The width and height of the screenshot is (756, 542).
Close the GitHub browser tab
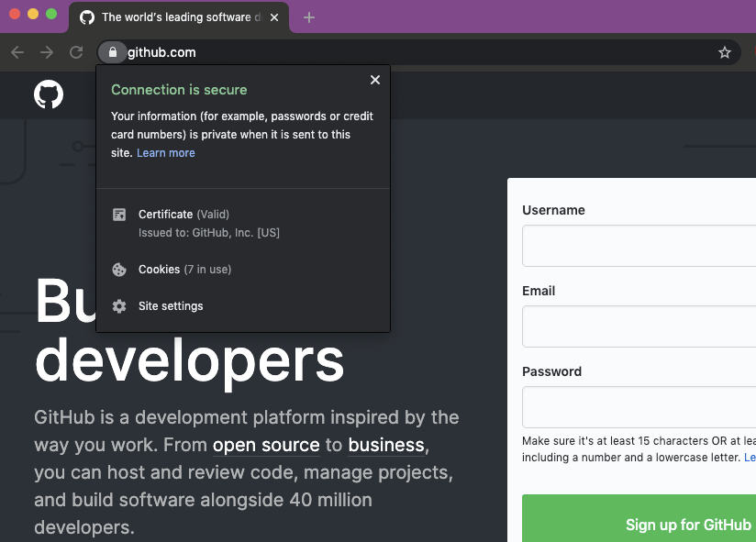[274, 17]
